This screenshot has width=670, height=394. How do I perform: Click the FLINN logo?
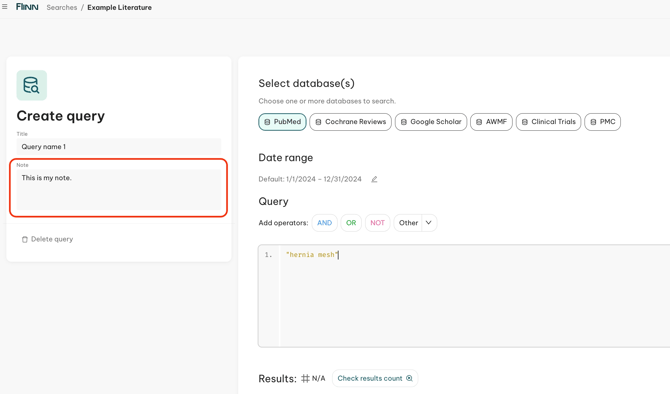click(27, 7)
